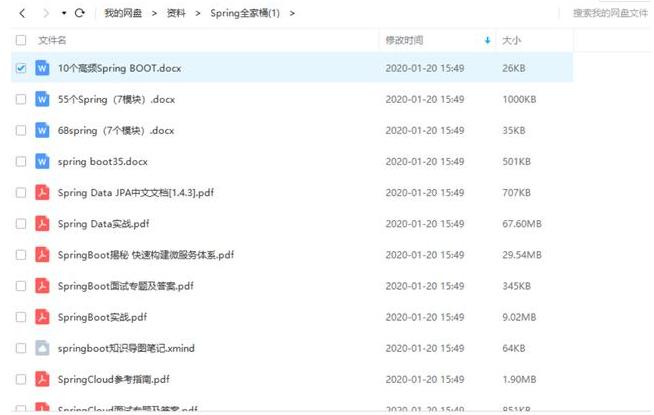654x415 pixels.
Task: Click the 64KB size value
Action: coord(514,348)
